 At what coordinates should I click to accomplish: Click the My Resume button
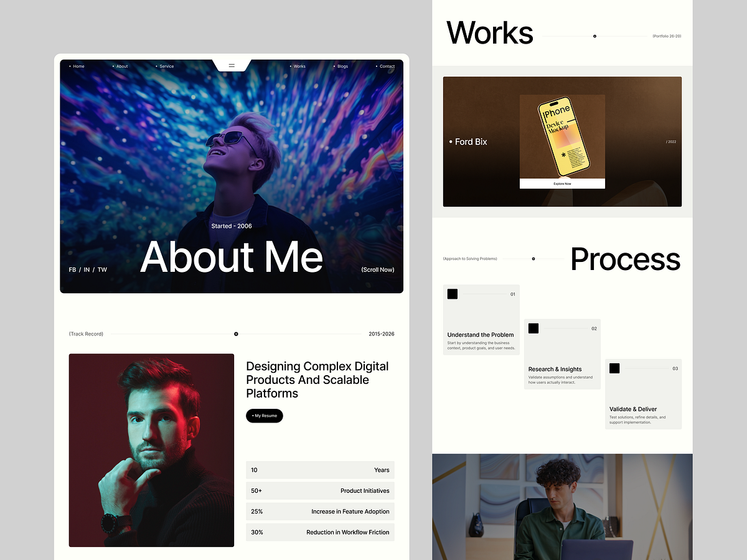265,416
